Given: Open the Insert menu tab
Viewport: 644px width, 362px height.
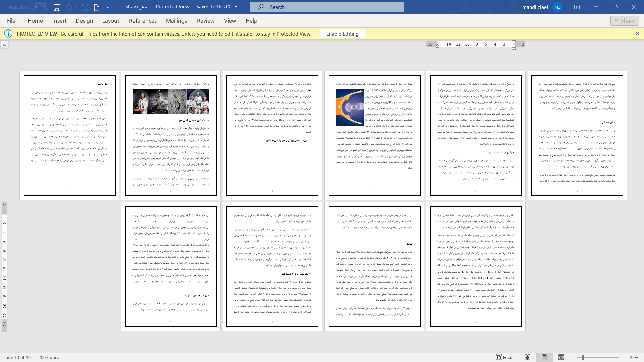Looking at the screenshot, I should pos(59,21).
